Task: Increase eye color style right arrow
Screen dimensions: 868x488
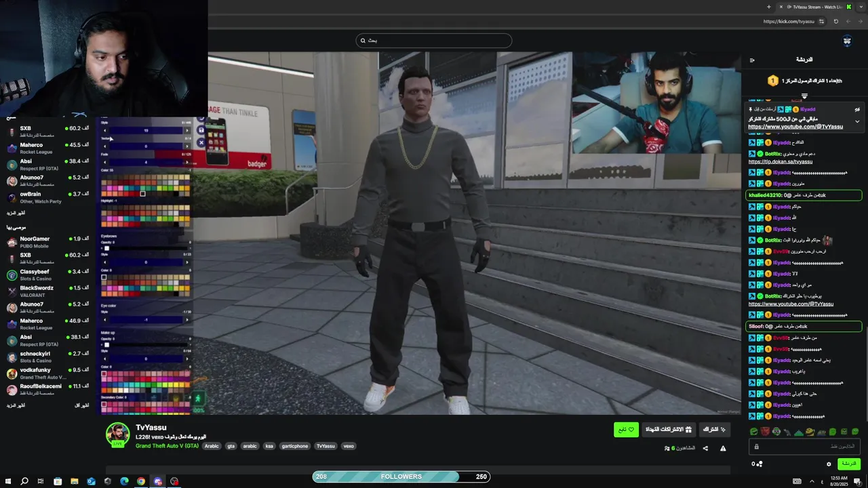Action: (x=187, y=320)
